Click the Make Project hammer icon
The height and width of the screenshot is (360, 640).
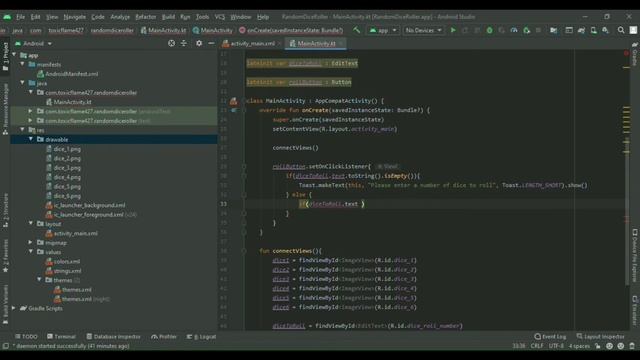(356, 30)
